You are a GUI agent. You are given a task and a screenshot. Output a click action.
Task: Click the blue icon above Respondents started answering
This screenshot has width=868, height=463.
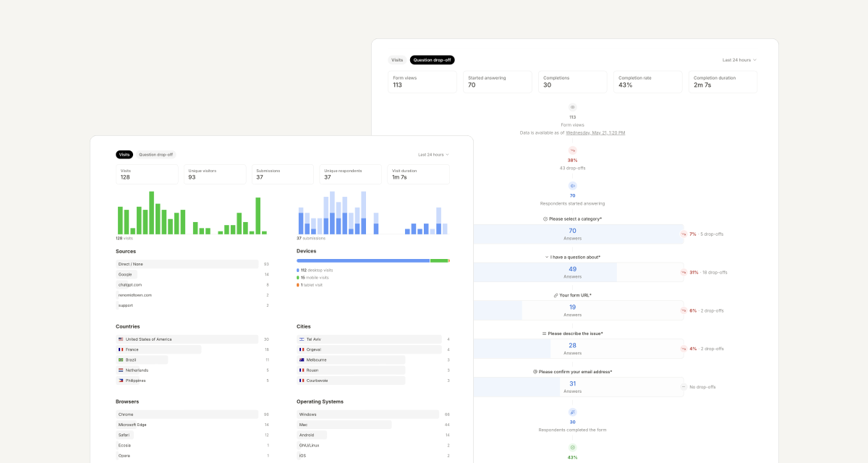pyautogui.click(x=572, y=186)
